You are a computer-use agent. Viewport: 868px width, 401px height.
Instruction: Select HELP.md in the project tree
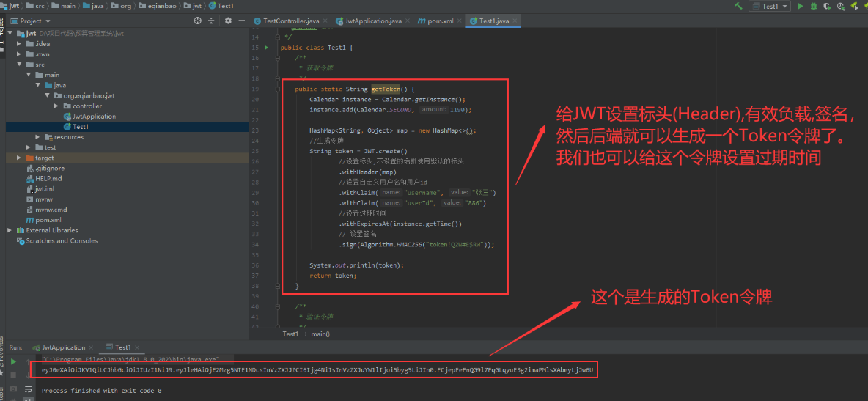click(x=44, y=178)
